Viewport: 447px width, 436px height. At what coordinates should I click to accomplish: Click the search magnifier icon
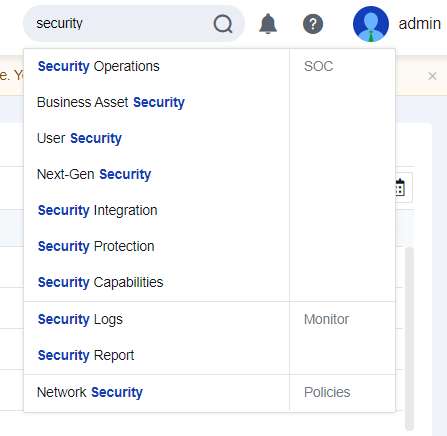223,24
